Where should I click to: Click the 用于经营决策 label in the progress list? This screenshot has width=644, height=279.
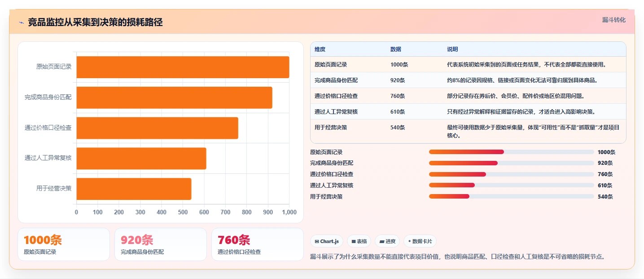click(326, 196)
